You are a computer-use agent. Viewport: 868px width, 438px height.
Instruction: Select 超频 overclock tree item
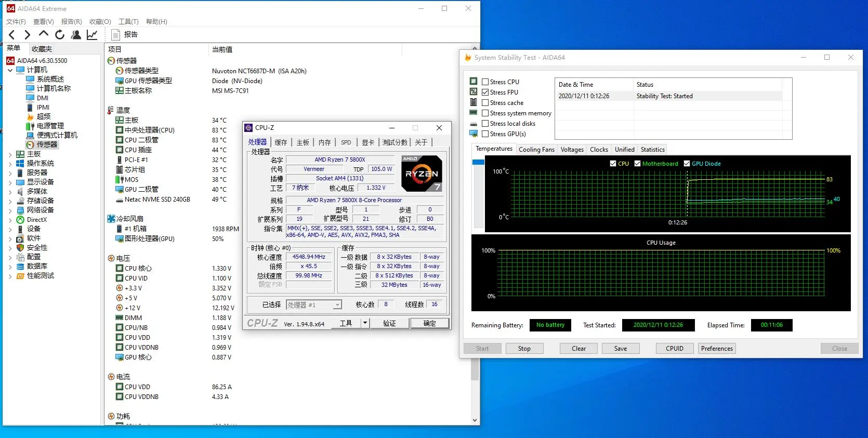point(44,116)
